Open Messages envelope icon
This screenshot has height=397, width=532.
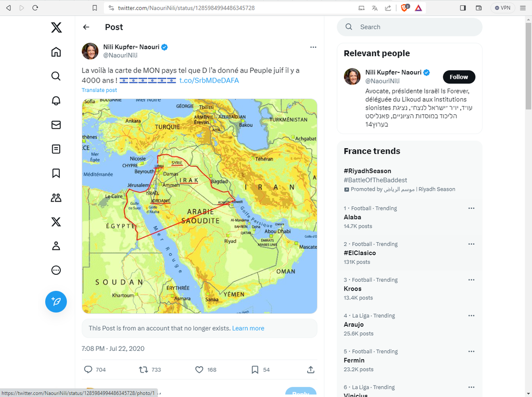click(x=56, y=125)
